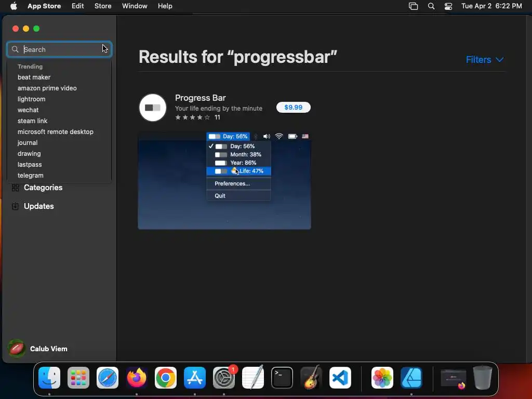Launch Google Chrome from the Dock
532x399 pixels.
[x=166, y=378]
